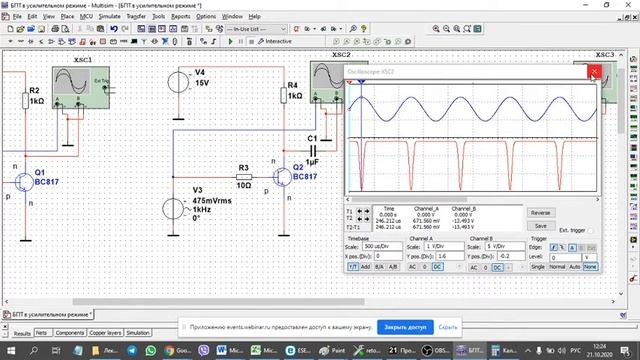Image resolution: width=640 pixels, height=360 pixels.
Task: Open a file with the folder icon
Action: pyautogui.click(x=20, y=29)
